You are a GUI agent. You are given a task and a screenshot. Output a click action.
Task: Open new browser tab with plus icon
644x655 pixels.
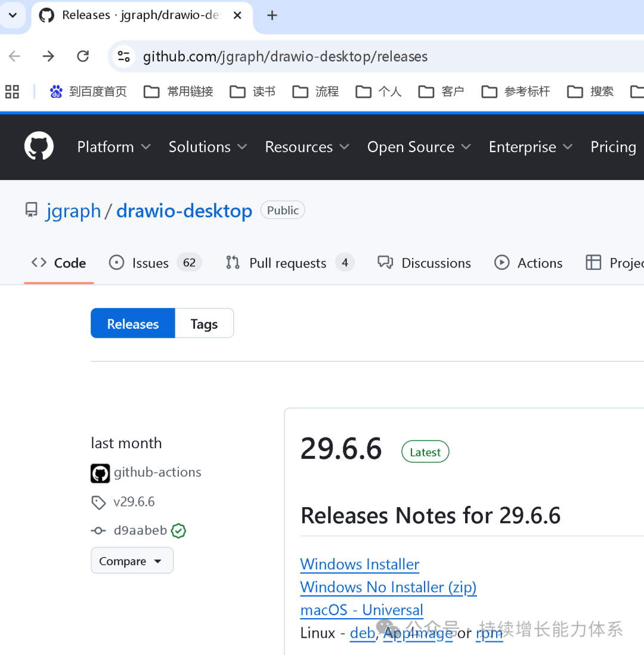(272, 15)
